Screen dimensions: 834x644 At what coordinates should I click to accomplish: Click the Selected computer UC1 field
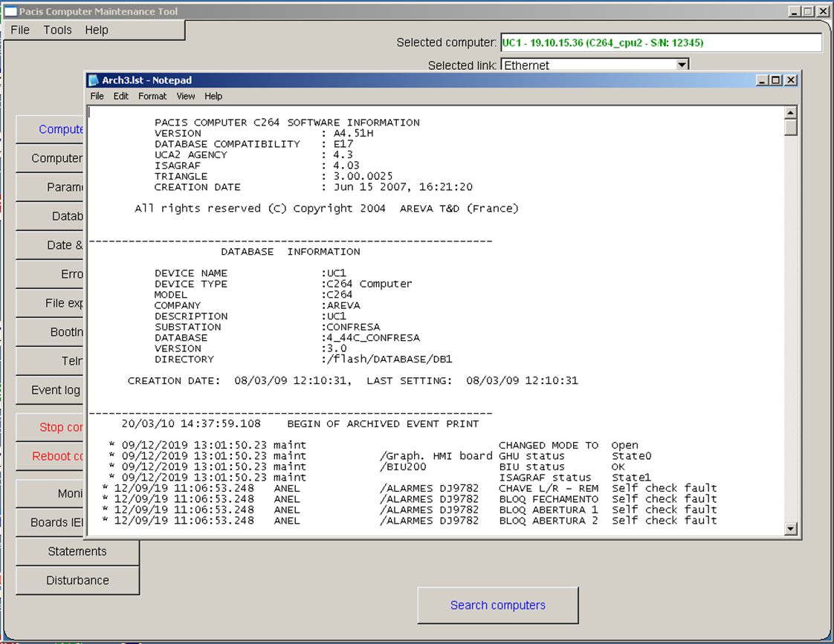662,42
